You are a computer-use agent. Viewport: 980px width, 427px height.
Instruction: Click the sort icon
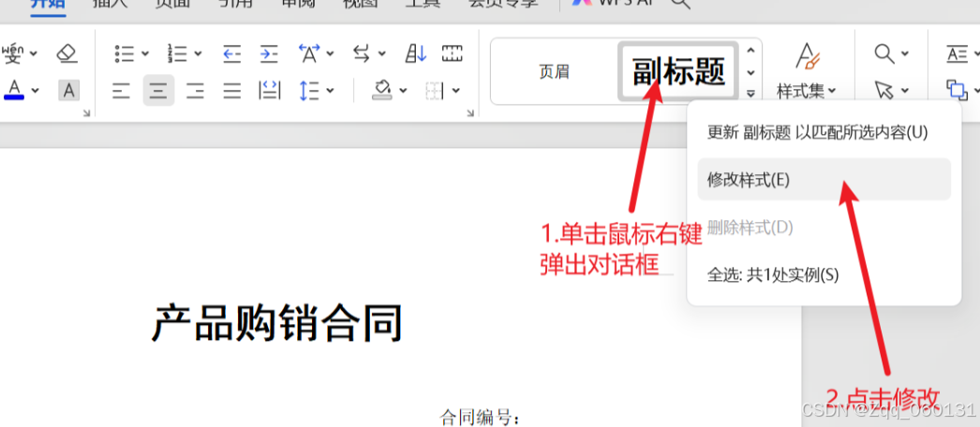(416, 53)
